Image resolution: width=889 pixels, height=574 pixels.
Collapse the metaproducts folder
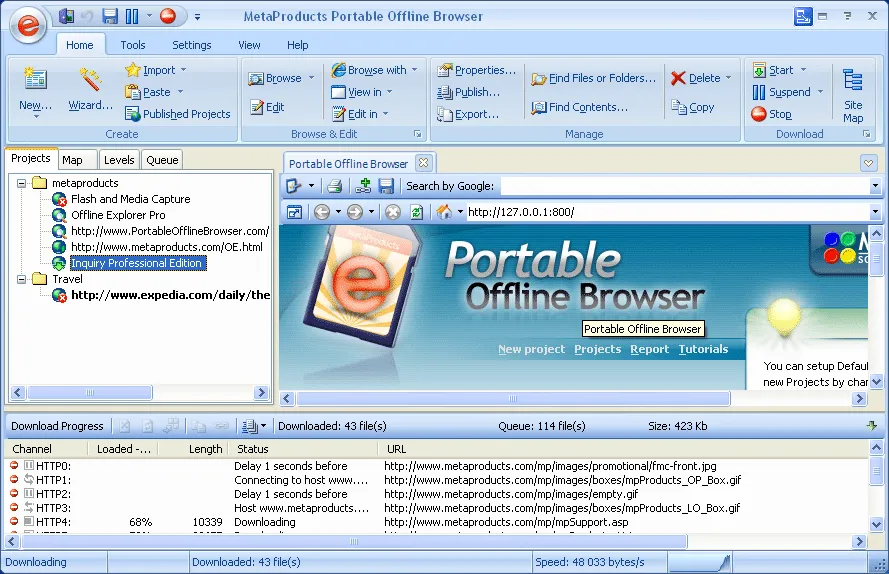(x=22, y=183)
